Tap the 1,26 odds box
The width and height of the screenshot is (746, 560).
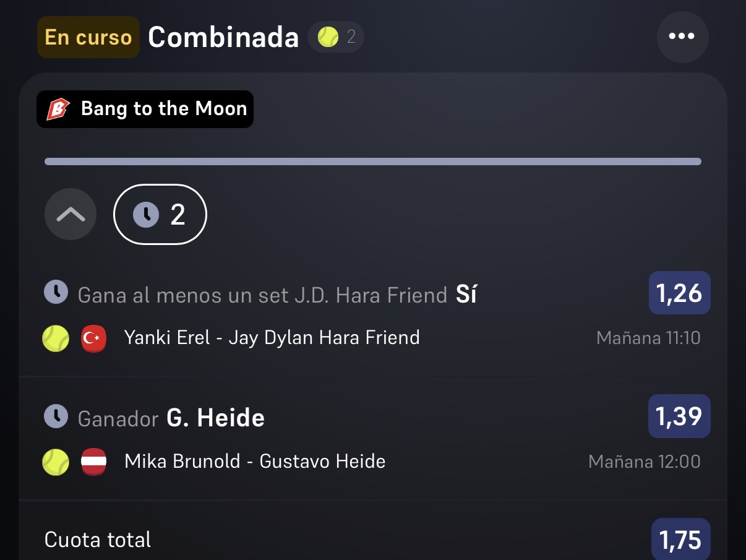[679, 293]
